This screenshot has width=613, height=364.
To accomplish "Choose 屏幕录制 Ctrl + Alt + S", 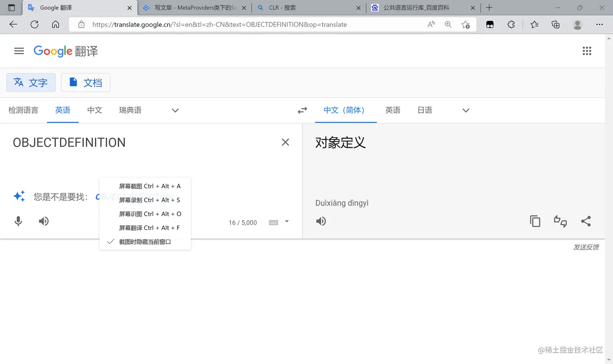I will pyautogui.click(x=145, y=200).
